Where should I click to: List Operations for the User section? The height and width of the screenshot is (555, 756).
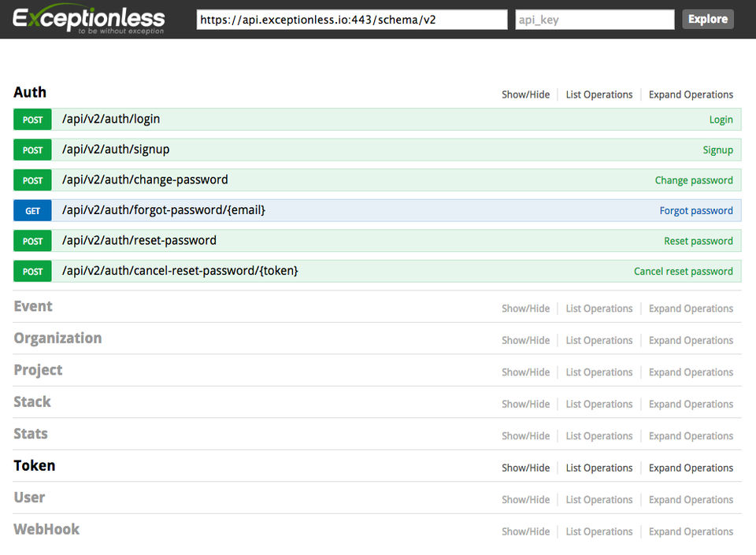pyautogui.click(x=598, y=500)
